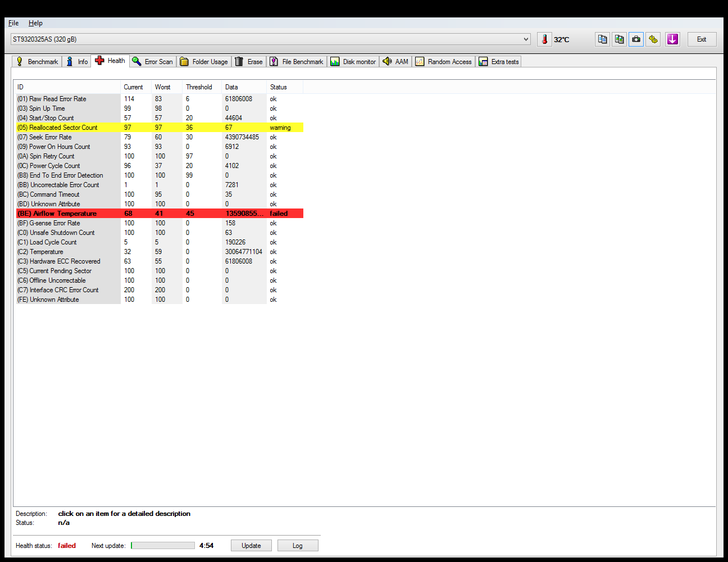Sort by the Current column header
Image resolution: width=728 pixels, height=562 pixels.
click(x=136, y=87)
